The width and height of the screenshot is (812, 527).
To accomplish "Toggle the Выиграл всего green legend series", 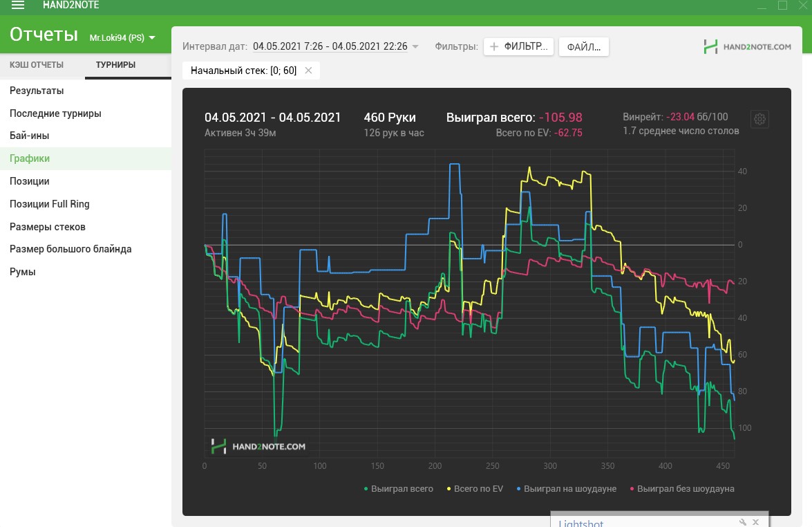I will 398,489.
